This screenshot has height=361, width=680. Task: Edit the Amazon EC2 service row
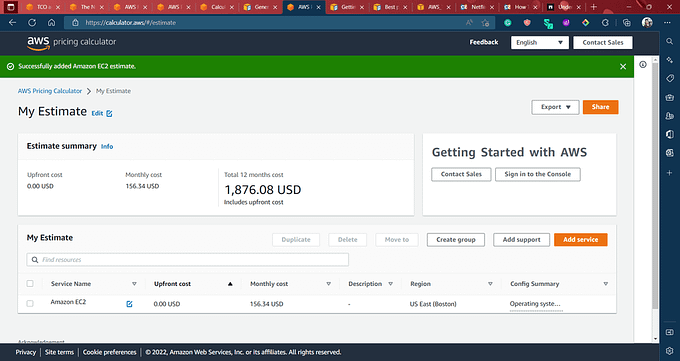(x=129, y=304)
